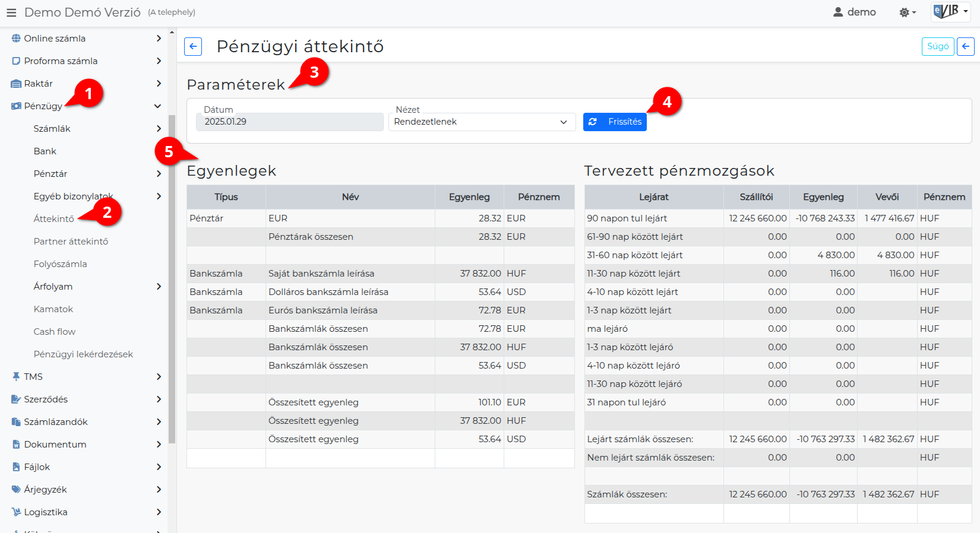Open the Cash flow menu item

tap(55, 332)
